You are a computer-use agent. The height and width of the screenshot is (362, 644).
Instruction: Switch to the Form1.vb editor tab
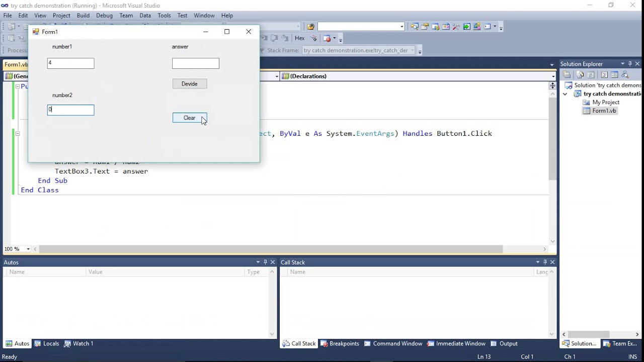coord(16,64)
